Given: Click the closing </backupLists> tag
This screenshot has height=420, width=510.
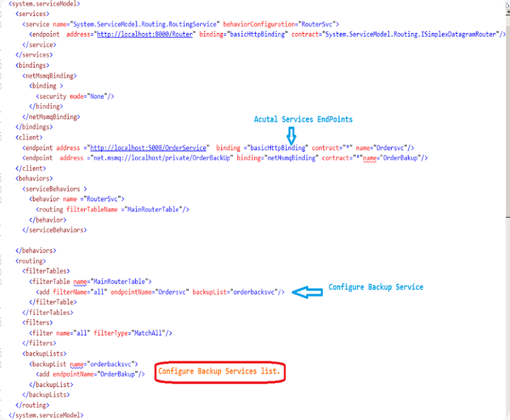Looking at the screenshot, I should [x=46, y=395].
